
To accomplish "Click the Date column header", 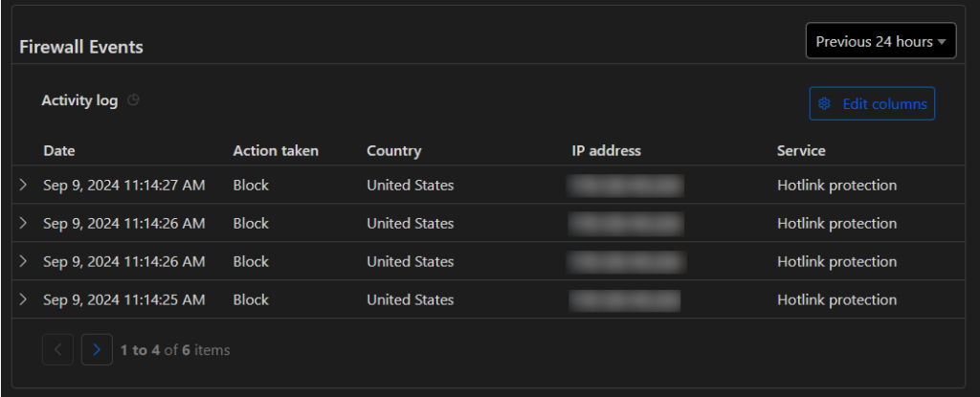I will click(59, 151).
